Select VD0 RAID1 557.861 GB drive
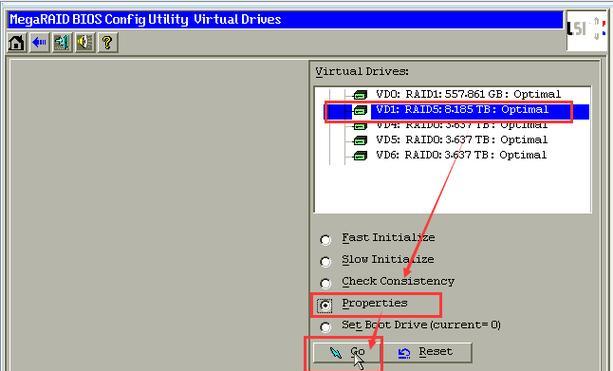This screenshot has width=613, height=371. click(468, 94)
